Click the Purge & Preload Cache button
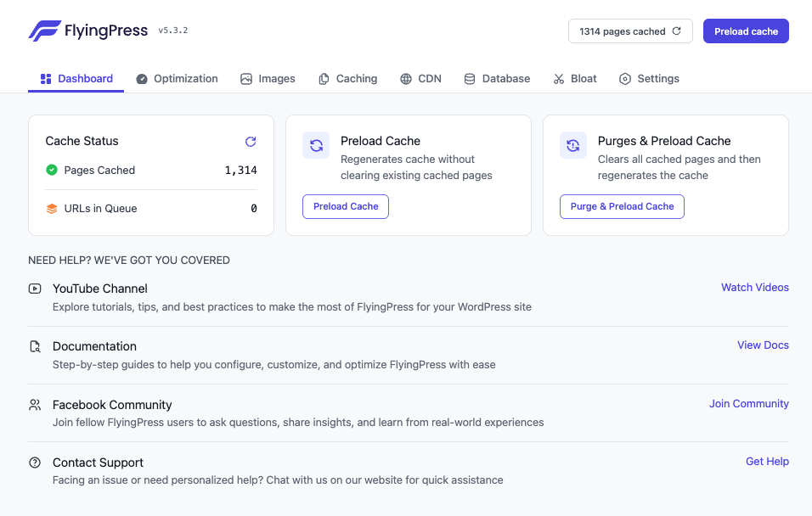Viewport: 812px width, 516px height. click(x=622, y=206)
